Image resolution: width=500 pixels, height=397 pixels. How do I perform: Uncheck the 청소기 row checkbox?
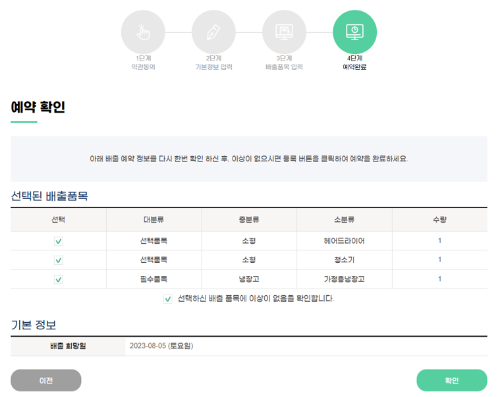coord(58,260)
